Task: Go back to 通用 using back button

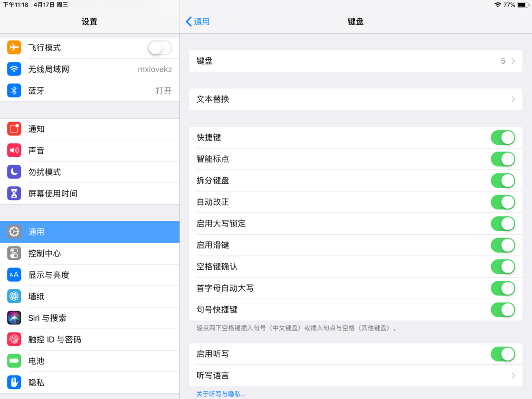Action: pyautogui.click(x=198, y=22)
